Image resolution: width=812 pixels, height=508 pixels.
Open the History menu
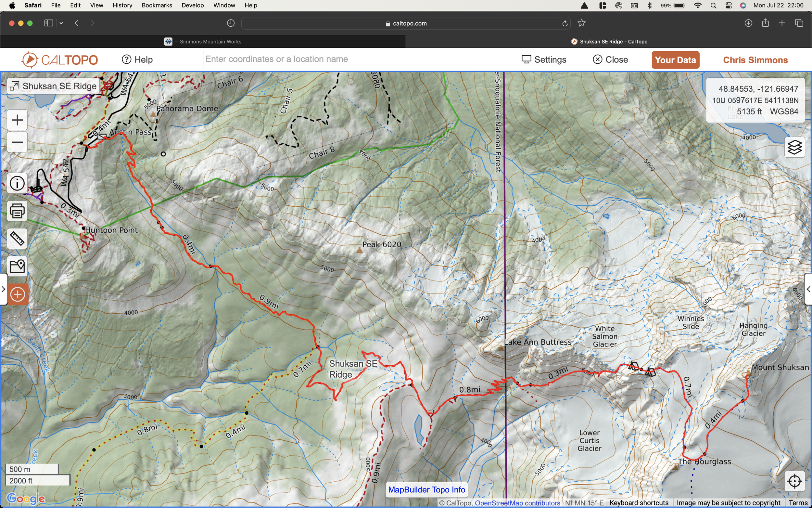click(x=122, y=6)
